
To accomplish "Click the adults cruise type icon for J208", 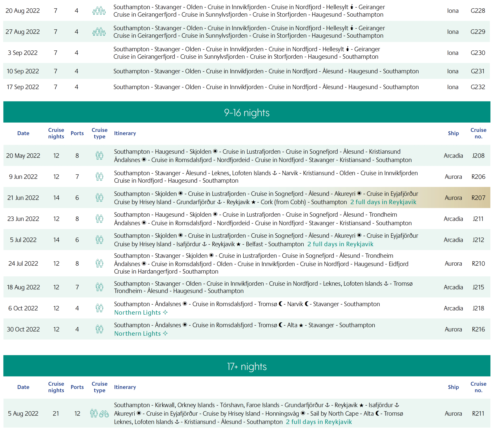I will coord(100,156).
